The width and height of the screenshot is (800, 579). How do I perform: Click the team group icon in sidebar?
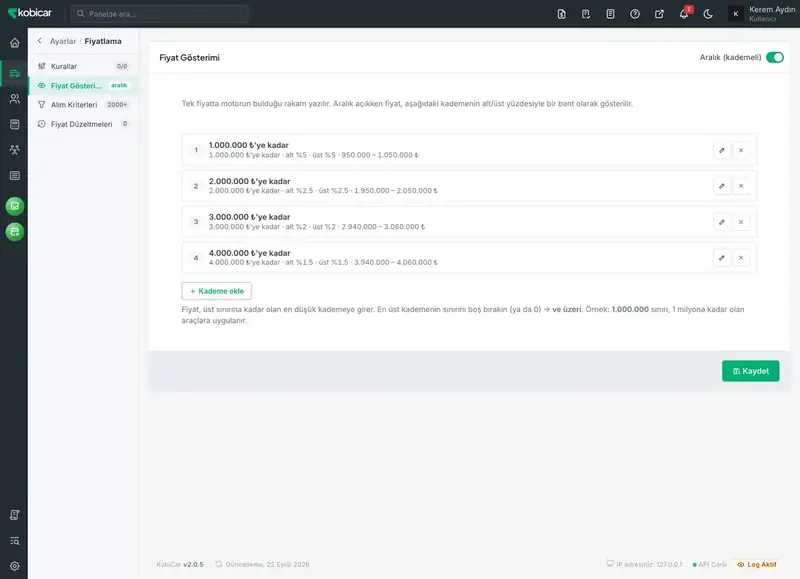click(x=15, y=149)
